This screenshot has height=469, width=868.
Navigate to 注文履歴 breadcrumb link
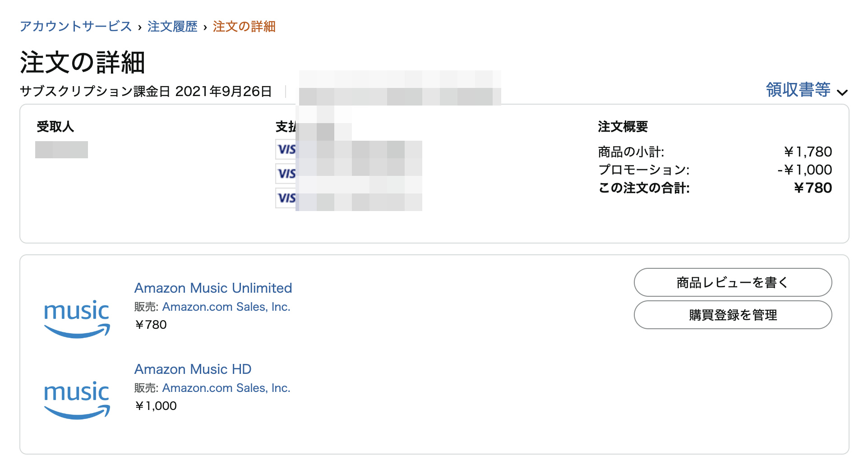tap(172, 27)
